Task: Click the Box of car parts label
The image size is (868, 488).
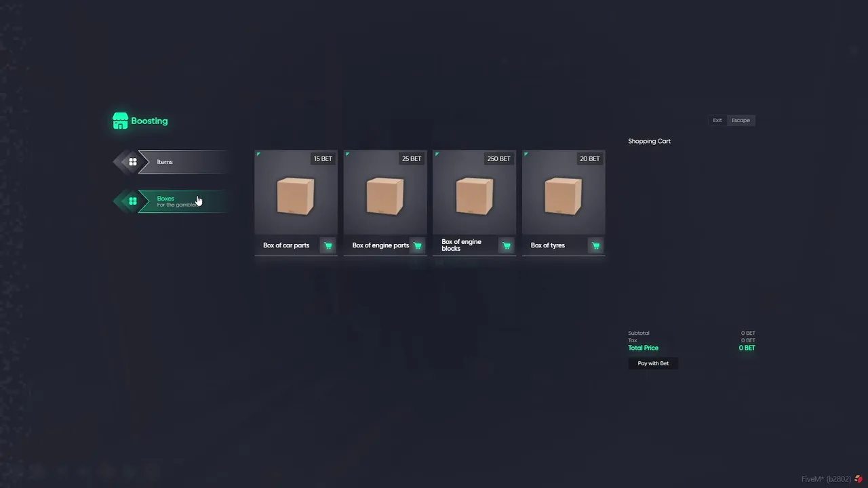Action: point(286,245)
